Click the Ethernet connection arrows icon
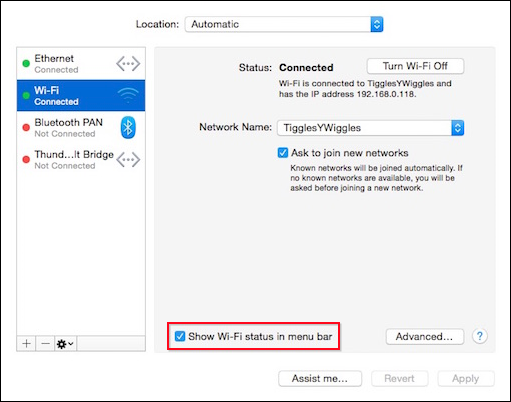This screenshot has height=402, width=511. point(128,63)
